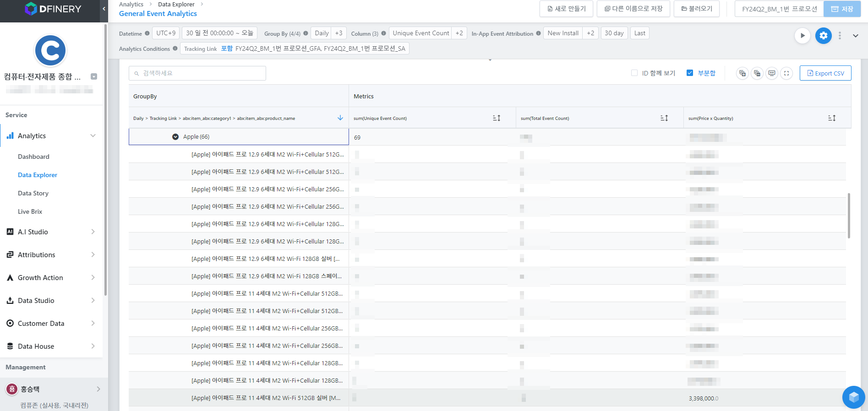Toggle GroupBy descending sort arrow
This screenshot has height=411, width=868.
tap(340, 118)
